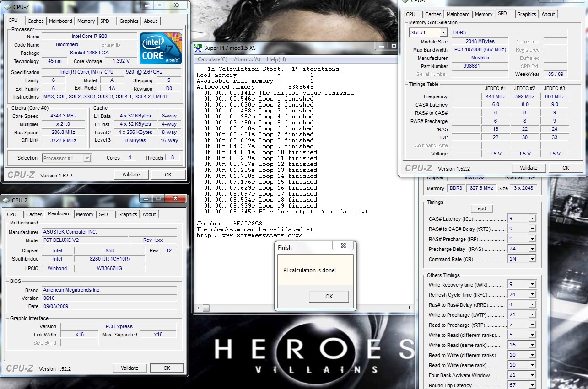Expand the Write Recovery time (tWR) dropdown

point(532,285)
